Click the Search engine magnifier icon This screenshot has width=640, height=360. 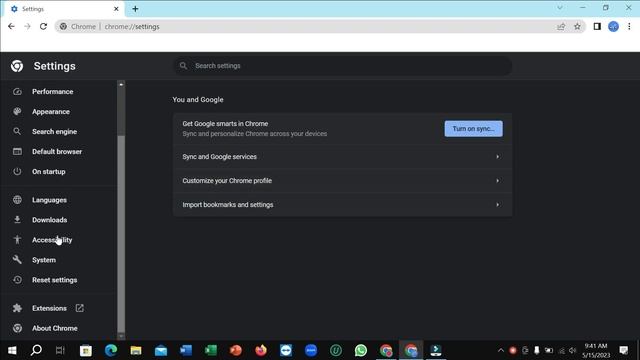click(17, 131)
